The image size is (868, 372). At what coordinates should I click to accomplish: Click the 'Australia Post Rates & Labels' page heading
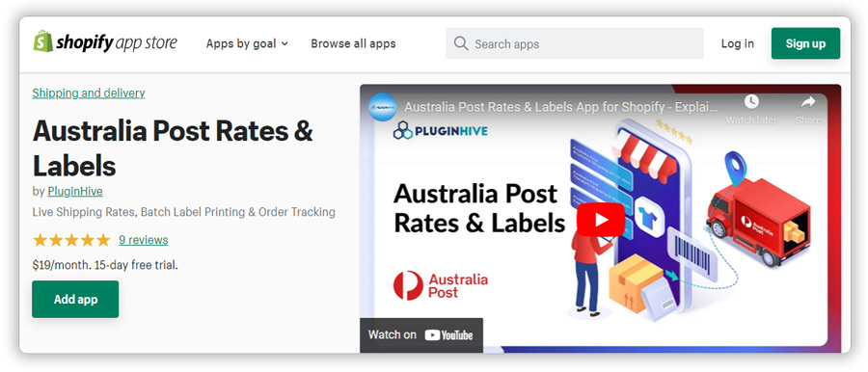click(x=173, y=148)
